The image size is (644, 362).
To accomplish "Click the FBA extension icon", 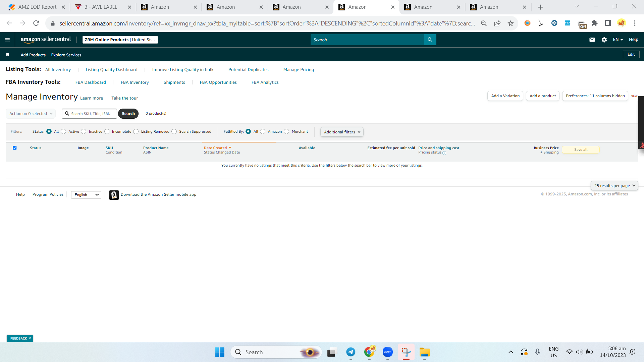I will (568, 23).
